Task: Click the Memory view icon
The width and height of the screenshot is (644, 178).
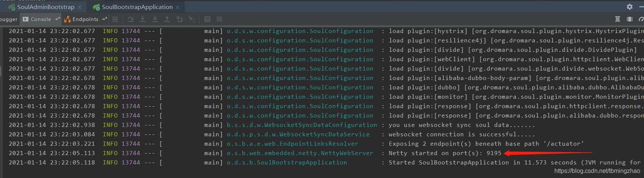Action: click(x=630, y=19)
